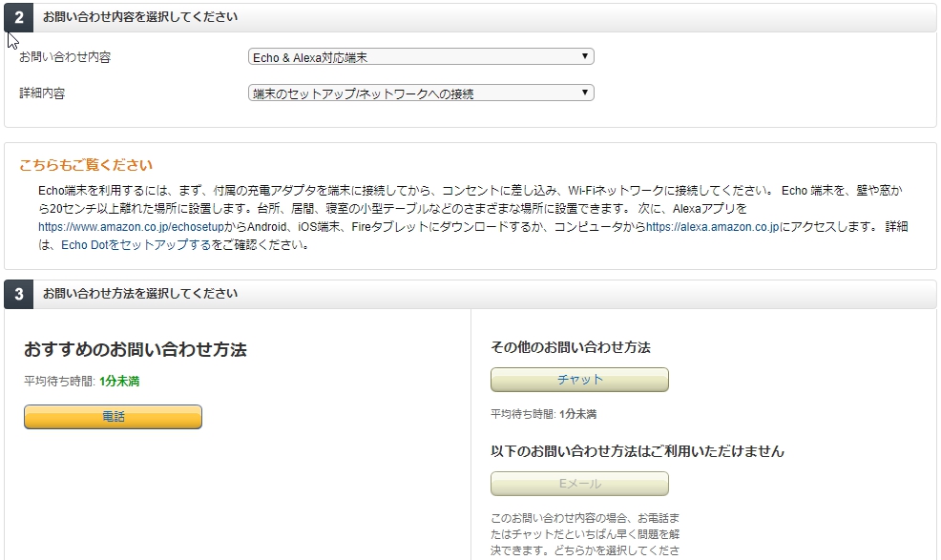Click the green 1分未満 wait time text
Image resolution: width=941 pixels, height=560 pixels.
(119, 382)
